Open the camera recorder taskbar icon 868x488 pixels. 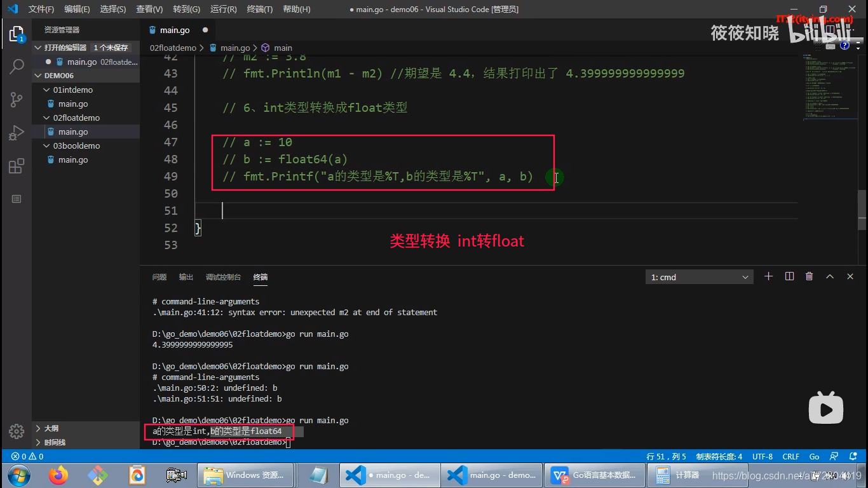[175, 475]
